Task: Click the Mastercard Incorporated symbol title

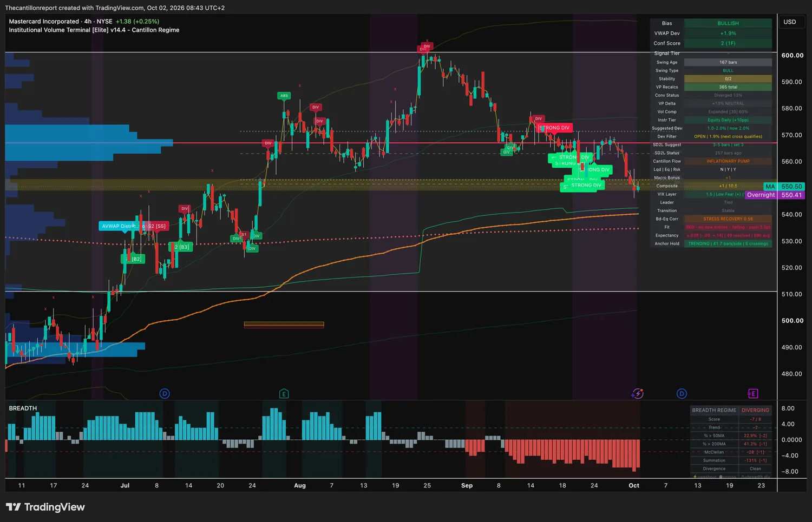Action: pyautogui.click(x=44, y=22)
